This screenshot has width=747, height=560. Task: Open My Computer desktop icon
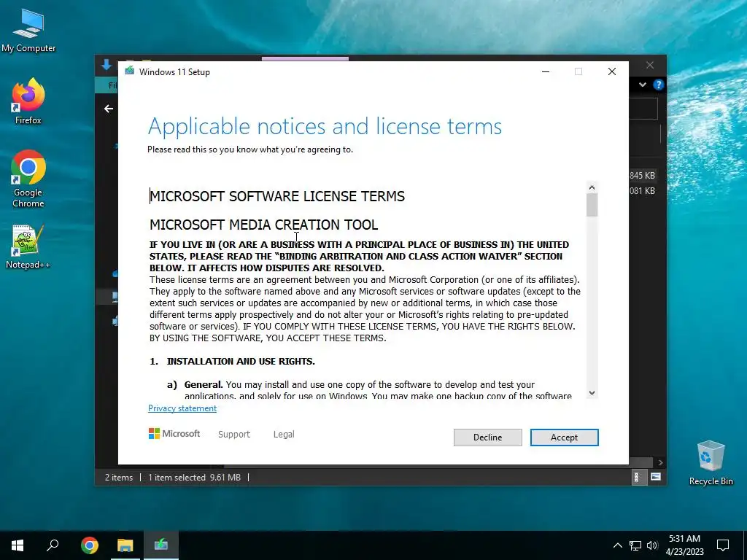28,31
